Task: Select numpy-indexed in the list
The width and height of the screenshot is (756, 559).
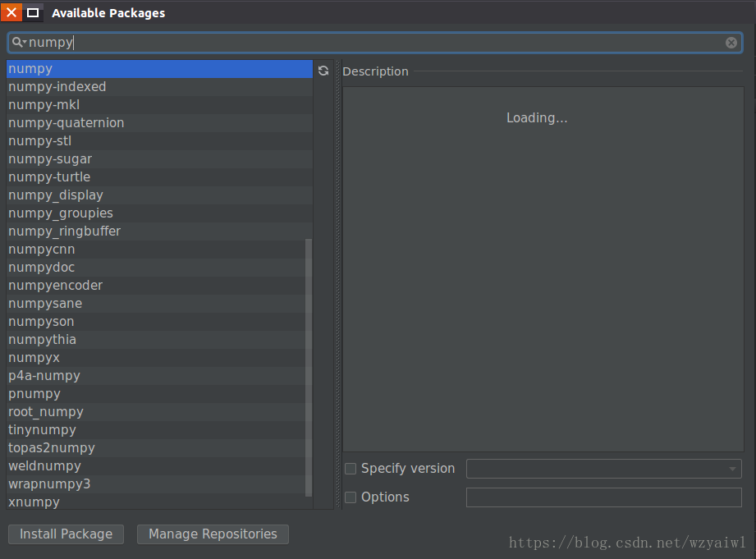Action: pos(159,87)
